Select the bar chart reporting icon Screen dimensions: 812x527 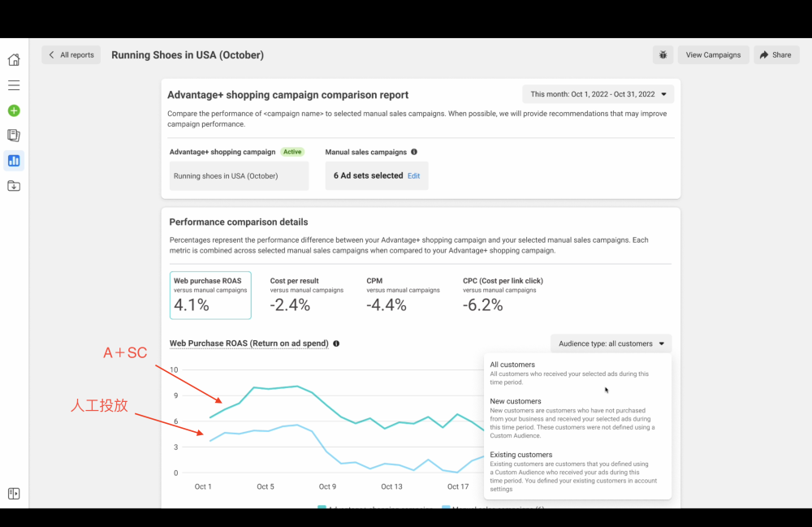[x=14, y=161]
